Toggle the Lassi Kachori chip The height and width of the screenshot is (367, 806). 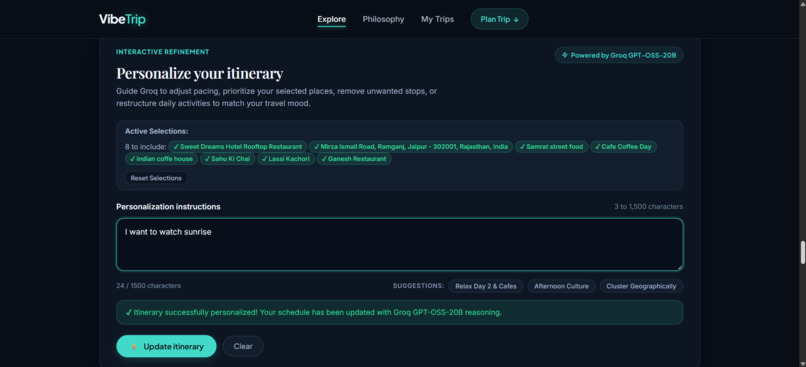pos(286,159)
